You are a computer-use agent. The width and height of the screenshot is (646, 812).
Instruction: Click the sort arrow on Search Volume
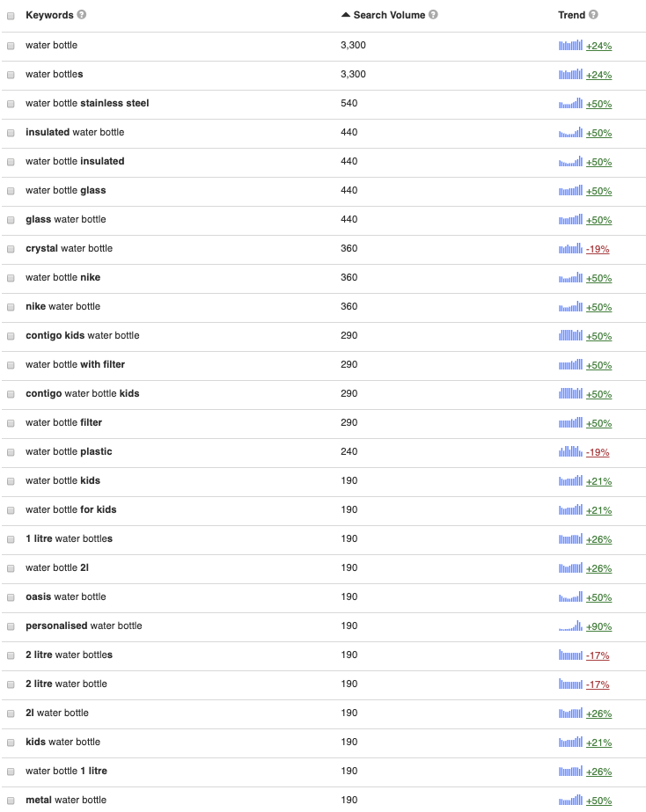346,15
